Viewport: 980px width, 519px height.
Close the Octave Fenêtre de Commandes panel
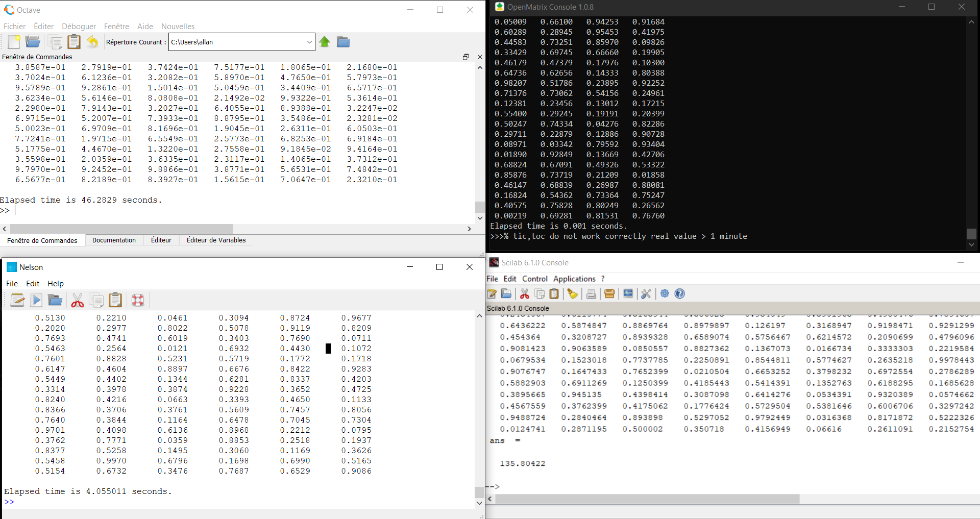[x=480, y=57]
